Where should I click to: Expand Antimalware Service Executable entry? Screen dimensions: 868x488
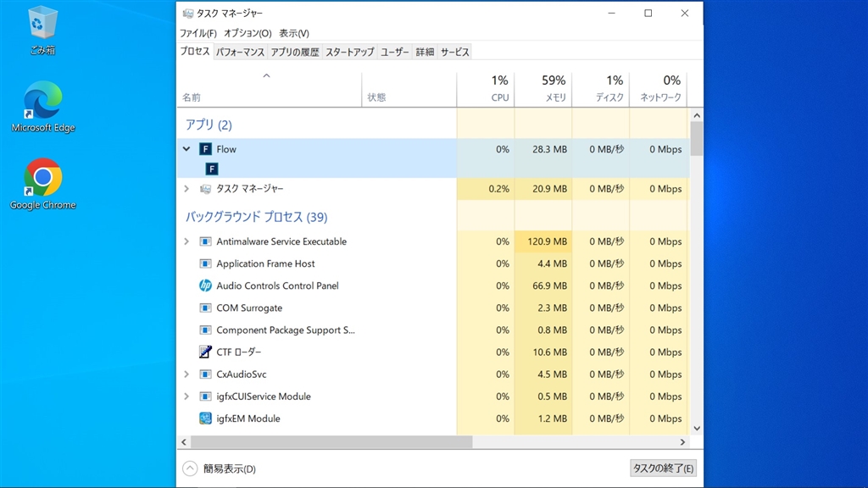click(x=186, y=241)
